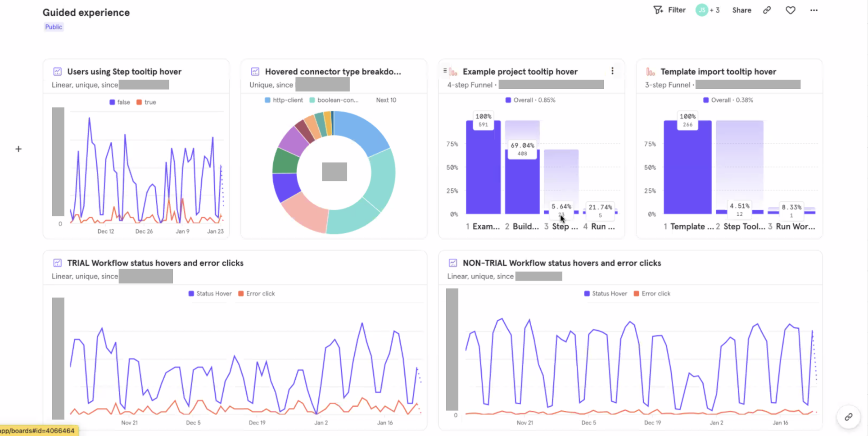Toggle the true series in Step tooltip legend

tap(145, 102)
